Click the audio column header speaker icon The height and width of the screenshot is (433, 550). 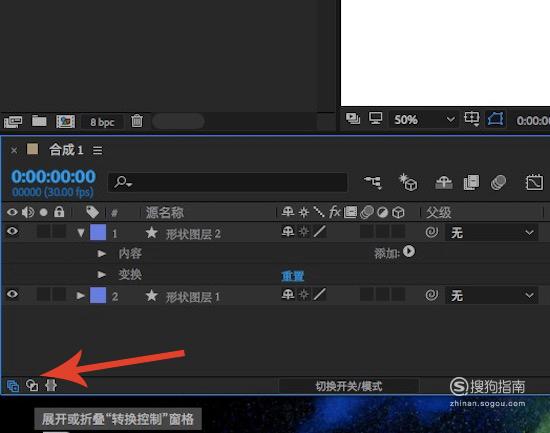click(28, 212)
